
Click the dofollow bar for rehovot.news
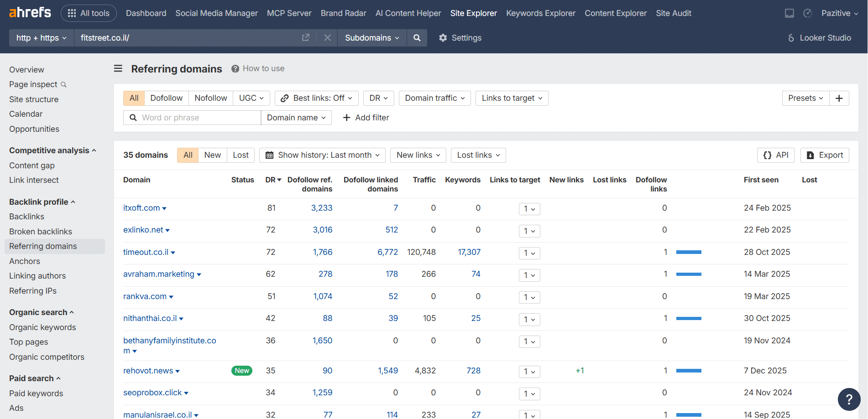click(689, 371)
